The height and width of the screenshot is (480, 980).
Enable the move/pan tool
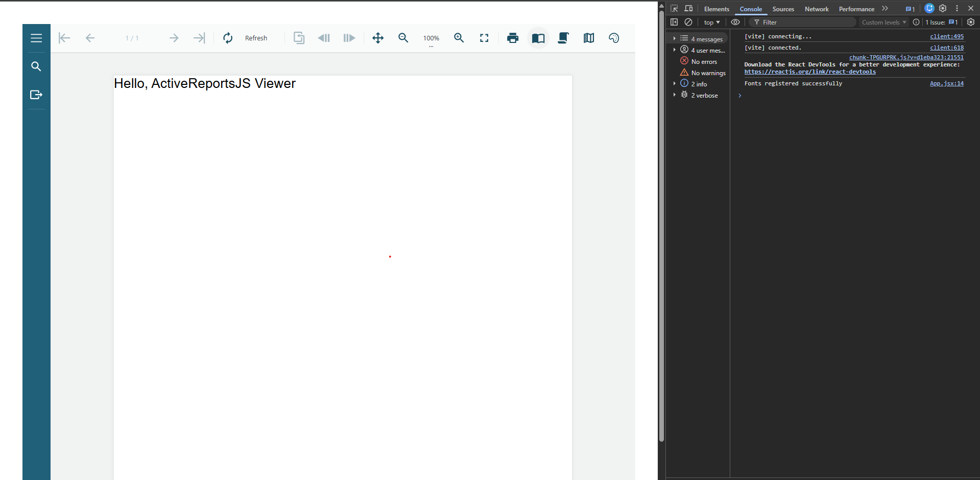378,38
